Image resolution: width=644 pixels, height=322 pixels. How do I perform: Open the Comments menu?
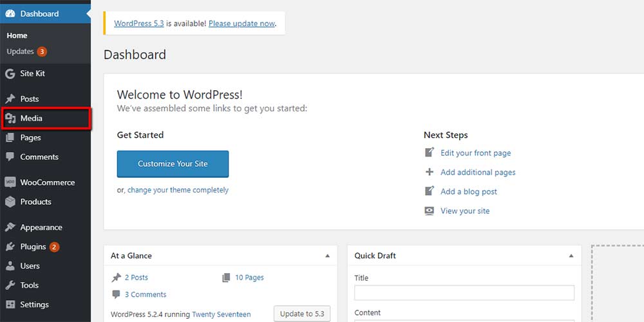(x=45, y=157)
